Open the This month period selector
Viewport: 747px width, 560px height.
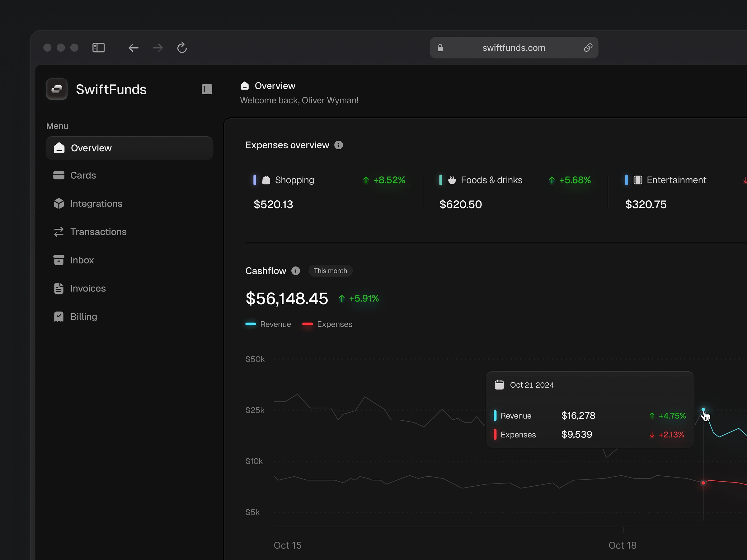pos(330,271)
